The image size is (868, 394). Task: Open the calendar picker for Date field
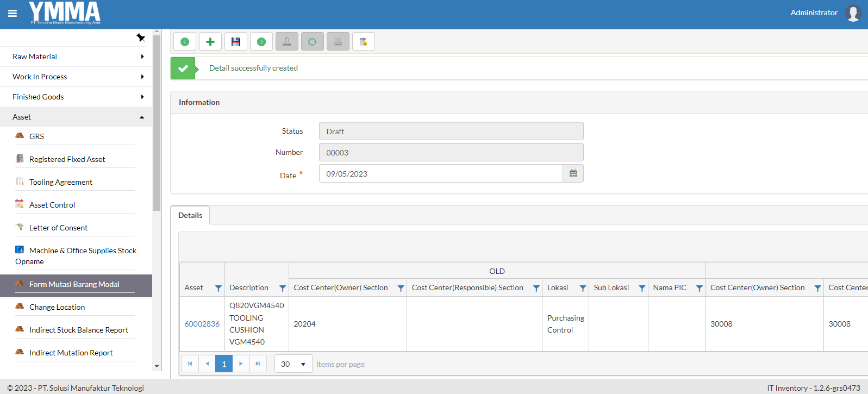573,174
